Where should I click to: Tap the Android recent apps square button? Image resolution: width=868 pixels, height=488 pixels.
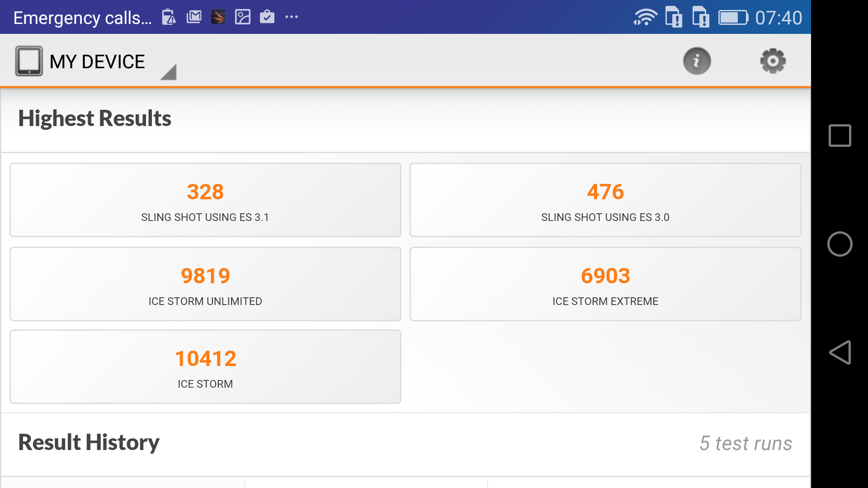[x=840, y=136]
